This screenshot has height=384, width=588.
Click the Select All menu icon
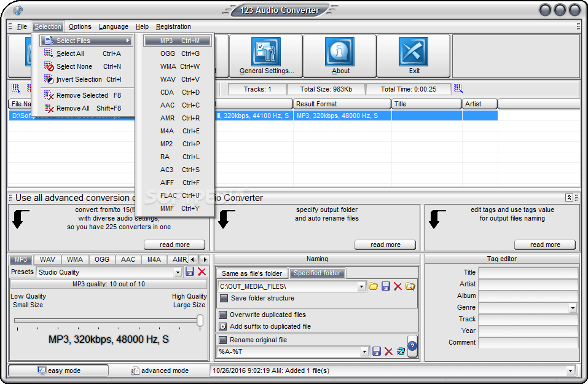[49, 53]
